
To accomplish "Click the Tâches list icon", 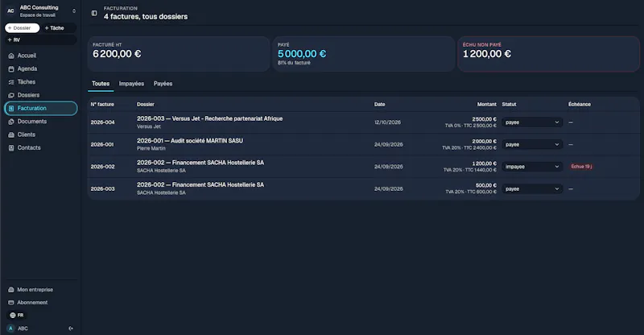I will (11, 82).
